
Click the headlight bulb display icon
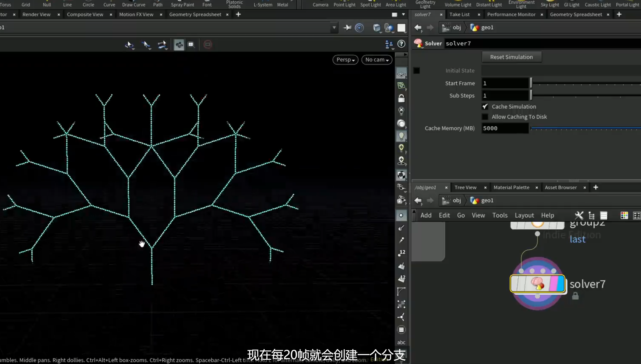401,136
